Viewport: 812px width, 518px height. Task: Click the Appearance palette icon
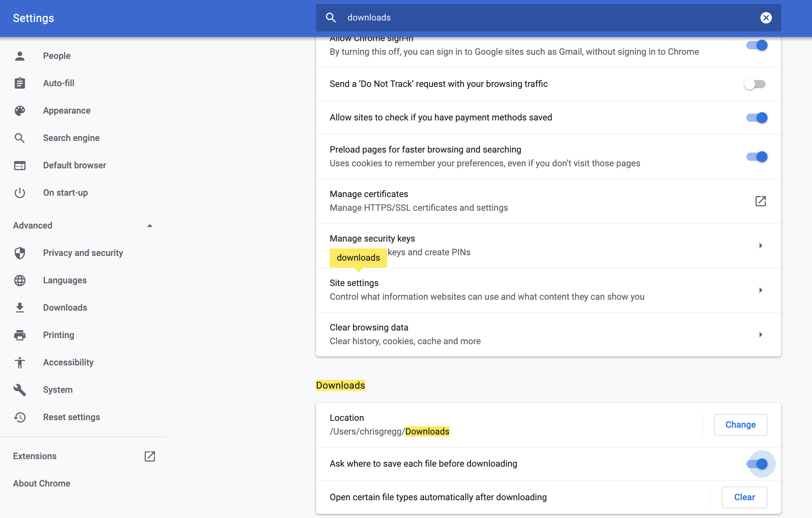coord(20,111)
